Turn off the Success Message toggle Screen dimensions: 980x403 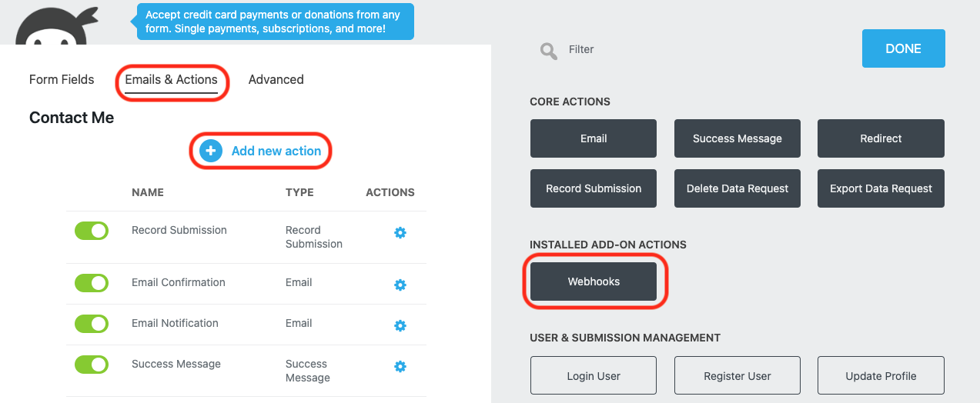point(92,364)
